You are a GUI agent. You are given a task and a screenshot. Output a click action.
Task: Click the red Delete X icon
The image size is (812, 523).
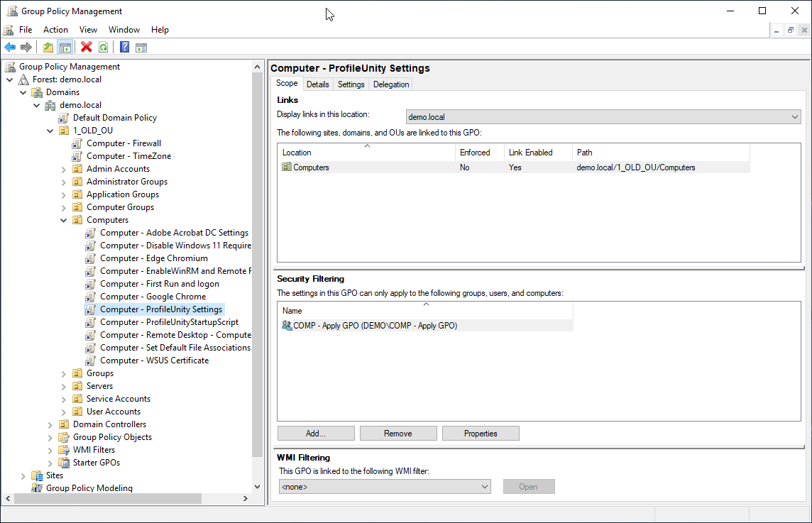tap(87, 47)
